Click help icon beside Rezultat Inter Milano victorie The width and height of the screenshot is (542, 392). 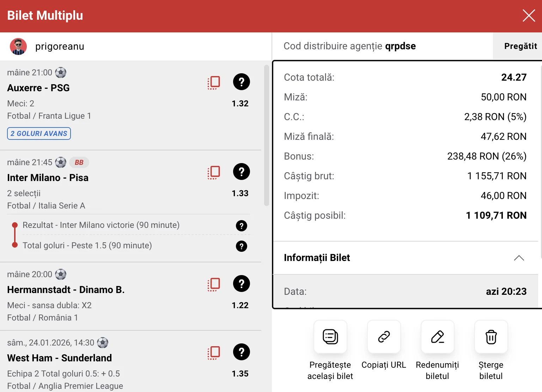click(x=241, y=226)
